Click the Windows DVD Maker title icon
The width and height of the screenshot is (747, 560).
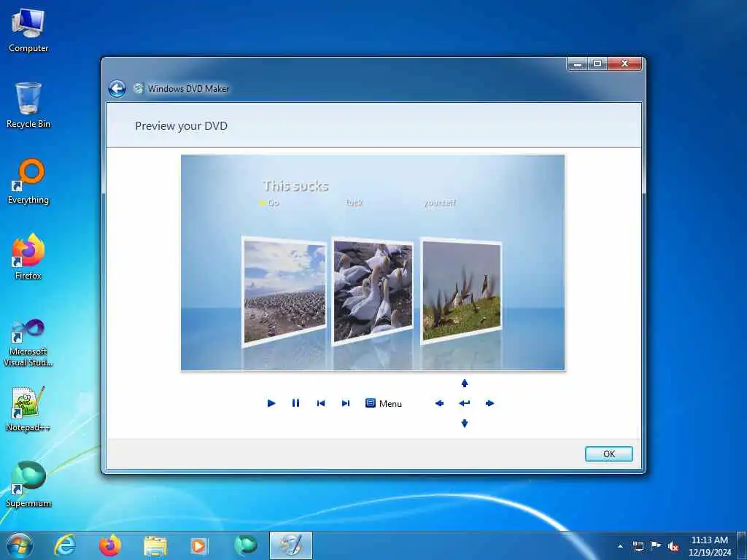(x=139, y=88)
